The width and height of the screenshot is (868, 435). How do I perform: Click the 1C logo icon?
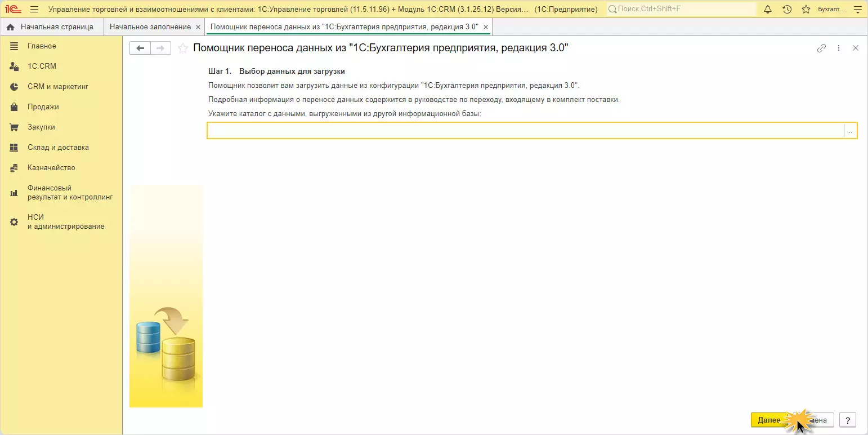13,10
